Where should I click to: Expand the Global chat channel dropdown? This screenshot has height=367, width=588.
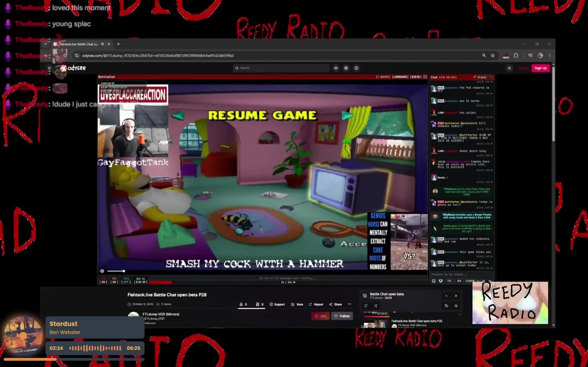click(x=484, y=77)
